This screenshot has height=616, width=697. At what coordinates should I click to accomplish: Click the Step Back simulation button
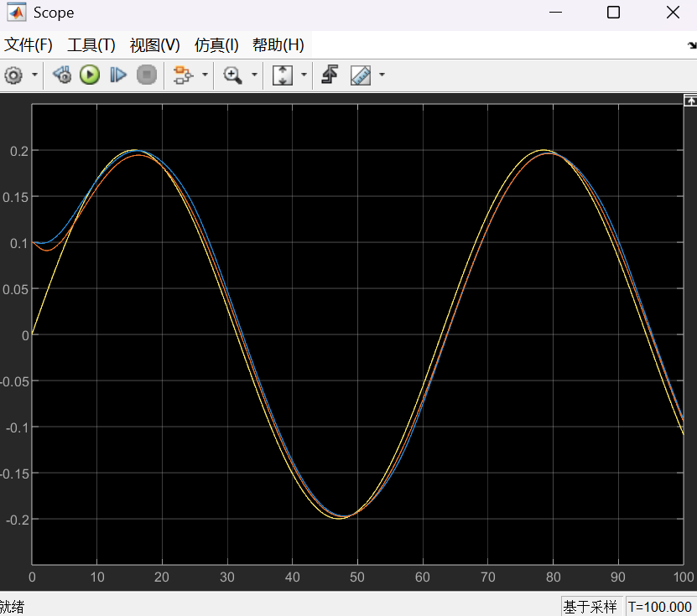pyautogui.click(x=62, y=75)
